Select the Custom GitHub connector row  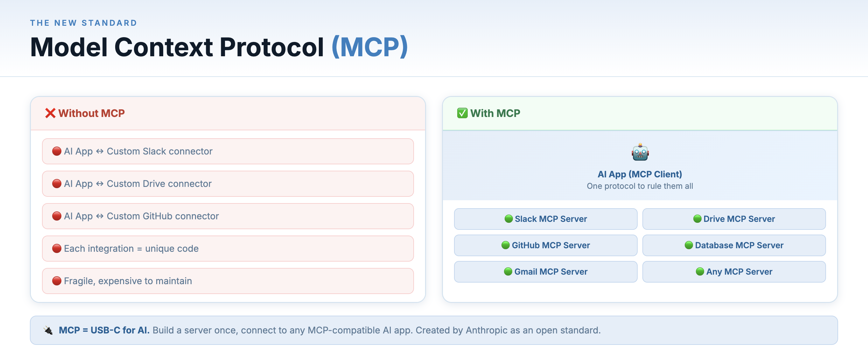click(x=228, y=216)
